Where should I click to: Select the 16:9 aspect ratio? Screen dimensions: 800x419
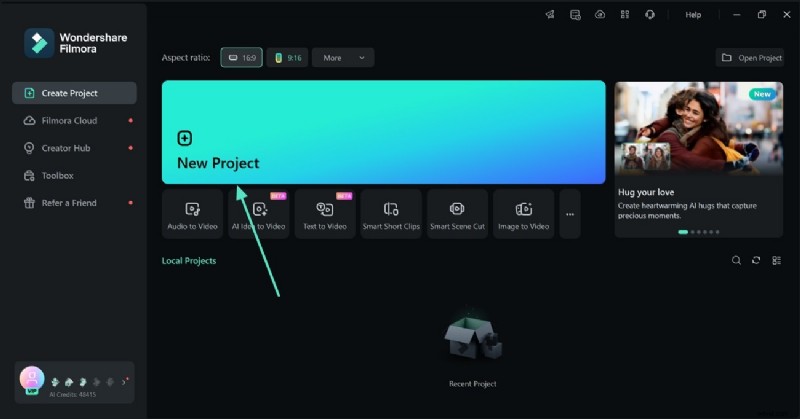(x=241, y=58)
